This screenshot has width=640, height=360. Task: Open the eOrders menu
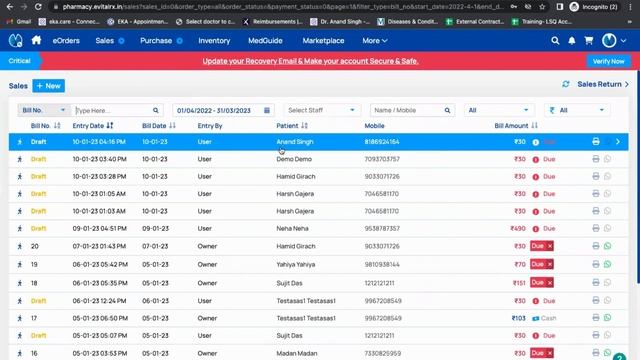[66, 40]
